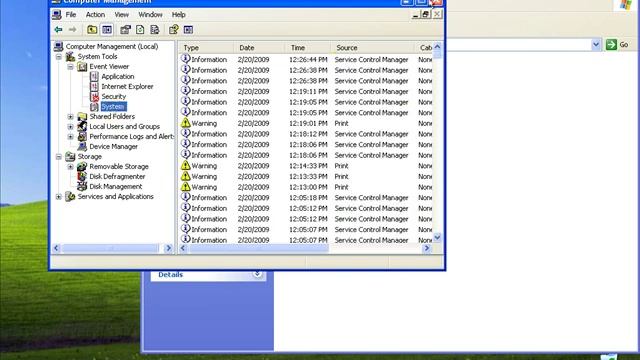
Task: Select the 12:19:11 PM Service Control Manager row
Action: 306,91
